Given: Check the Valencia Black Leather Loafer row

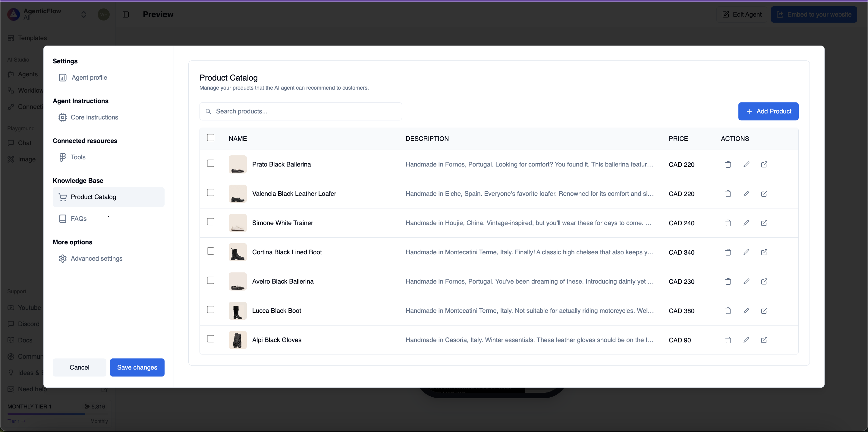Looking at the screenshot, I should [211, 192].
